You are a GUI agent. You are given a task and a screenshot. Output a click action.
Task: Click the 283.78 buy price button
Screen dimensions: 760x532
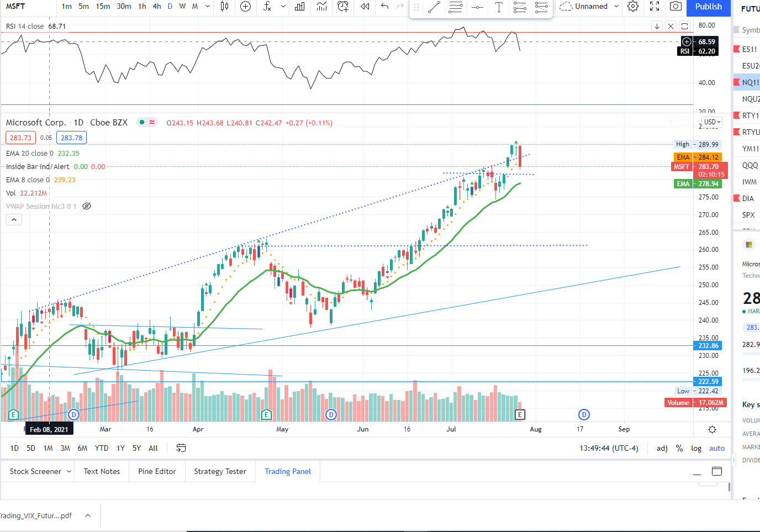coord(71,138)
